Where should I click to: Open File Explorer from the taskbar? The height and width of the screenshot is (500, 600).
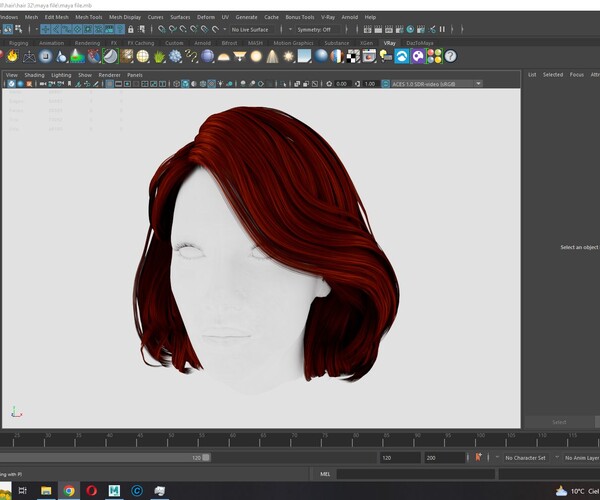pyautogui.click(x=46, y=490)
